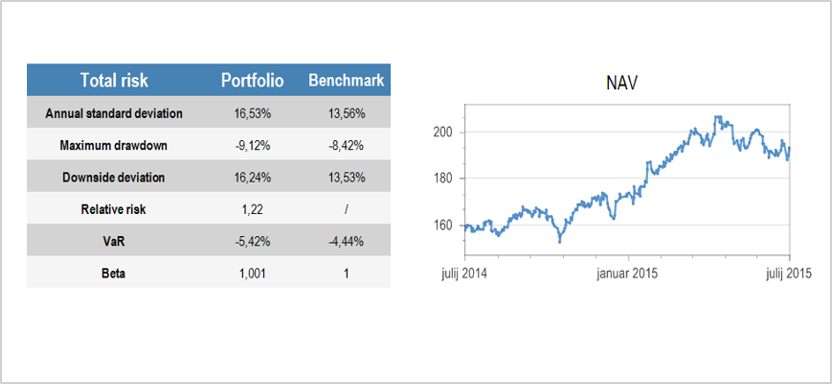
Task: Click the Total risk table header
Action: [x=114, y=81]
